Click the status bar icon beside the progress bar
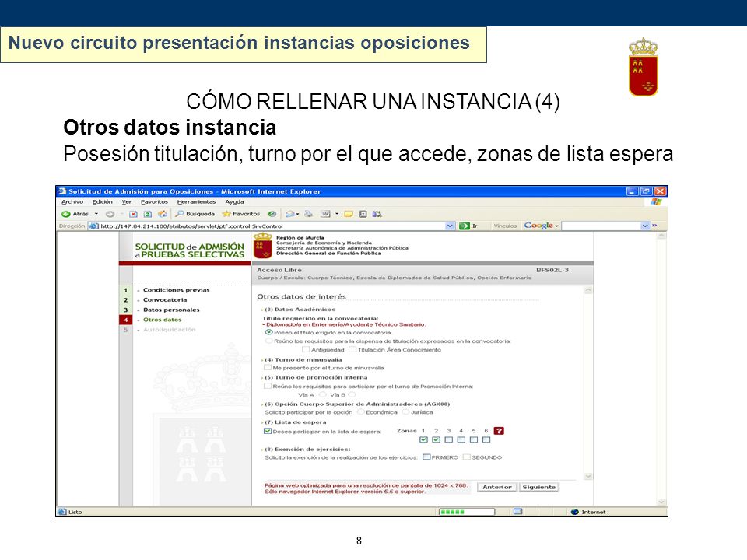The width and height of the screenshot is (747, 560). pyautogui.click(x=518, y=512)
